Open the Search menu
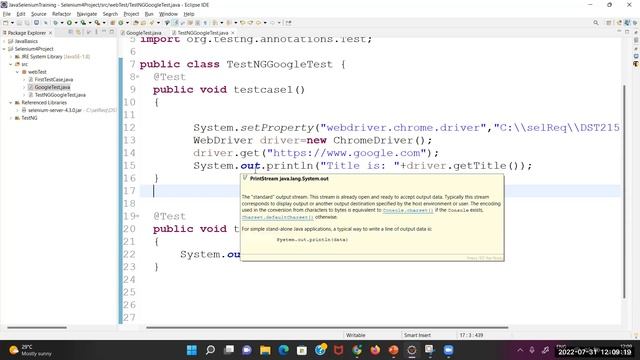 coord(110,14)
